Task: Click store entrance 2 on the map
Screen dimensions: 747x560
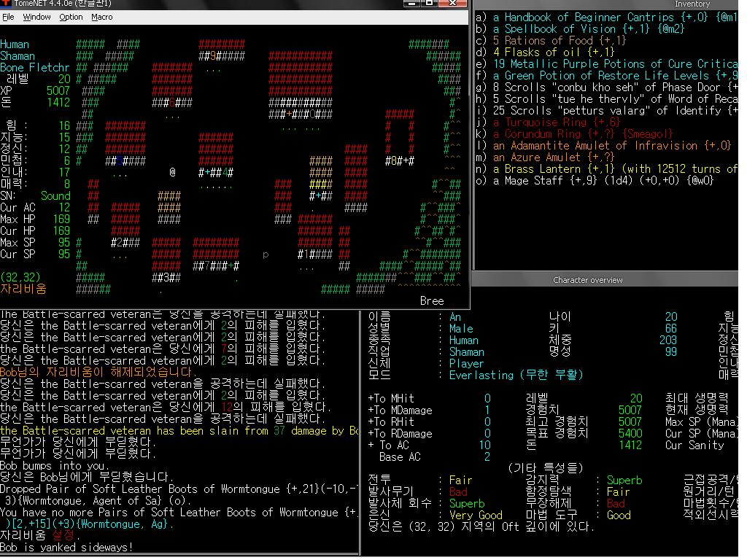Action: point(120,242)
